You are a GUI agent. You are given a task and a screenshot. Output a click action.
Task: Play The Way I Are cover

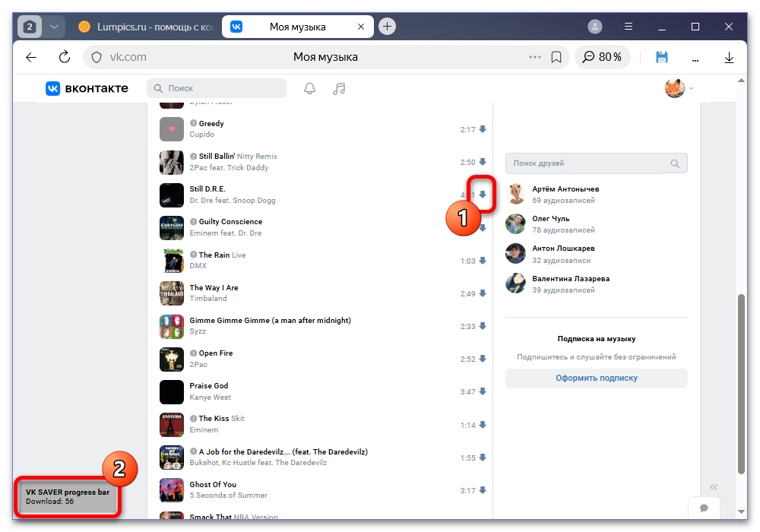coord(172,293)
